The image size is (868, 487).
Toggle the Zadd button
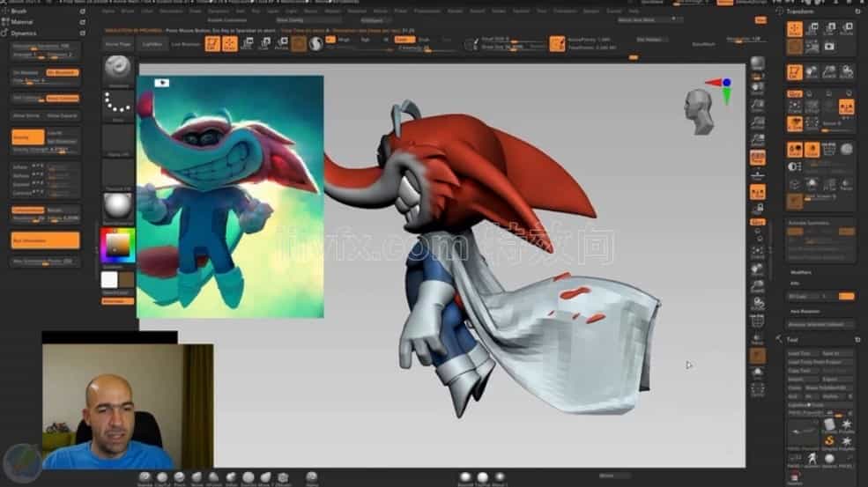404,40
